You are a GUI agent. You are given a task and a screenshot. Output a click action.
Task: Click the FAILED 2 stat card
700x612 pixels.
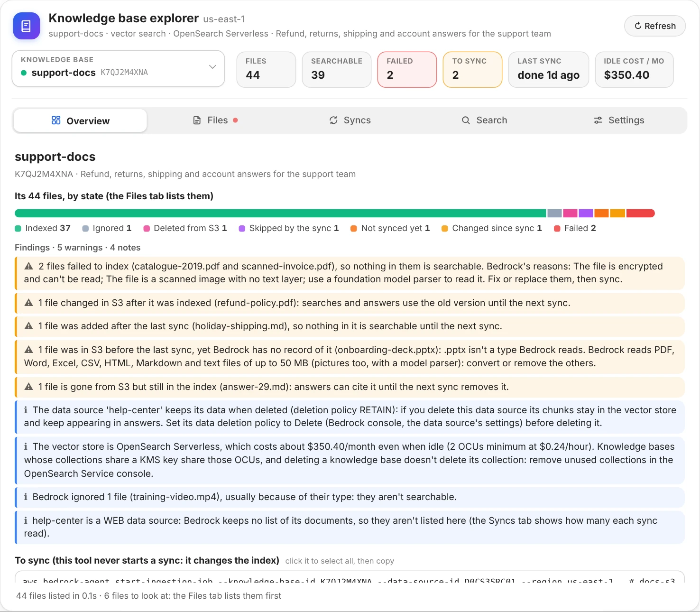pos(407,69)
